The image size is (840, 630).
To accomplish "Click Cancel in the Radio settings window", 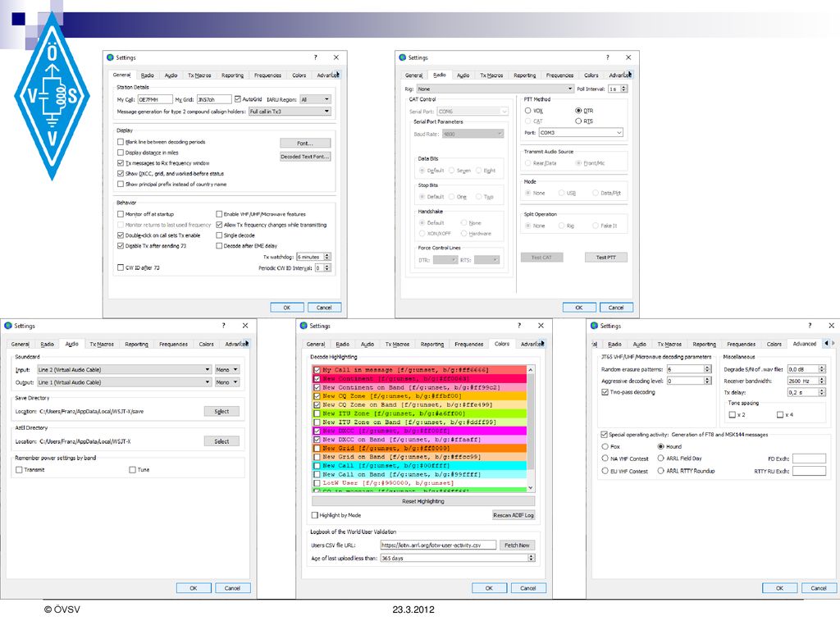I will tap(616, 308).
